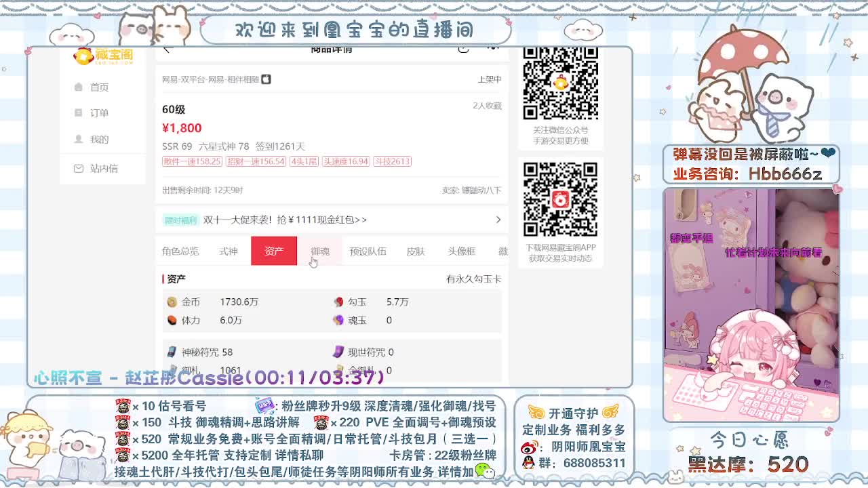Click the streamer webcam avatar image

tap(751, 304)
